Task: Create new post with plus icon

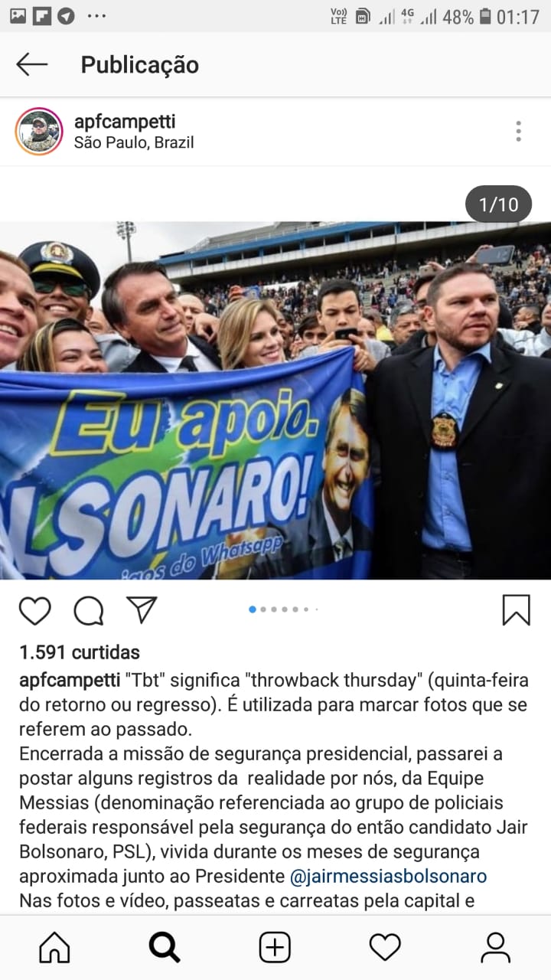Action: click(275, 948)
